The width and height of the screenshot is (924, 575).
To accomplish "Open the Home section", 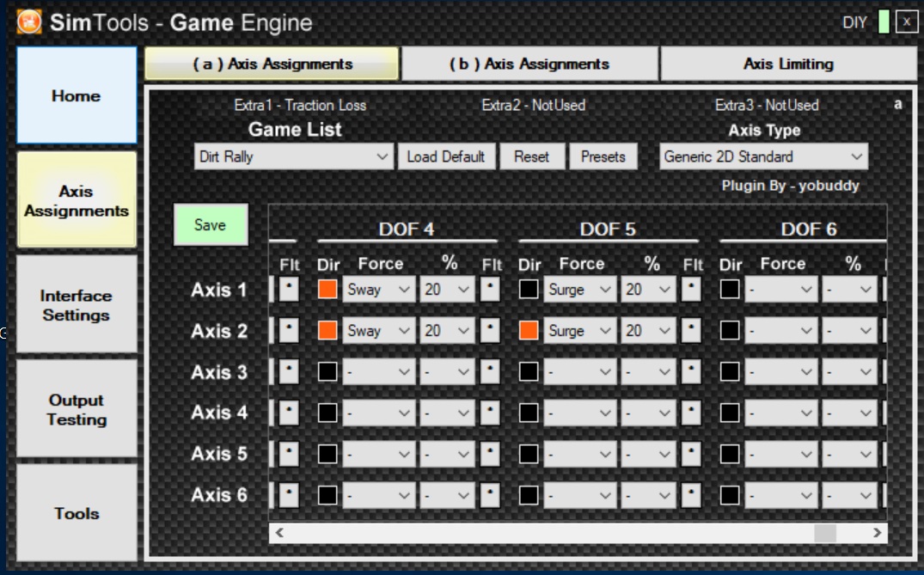I will tap(76, 95).
